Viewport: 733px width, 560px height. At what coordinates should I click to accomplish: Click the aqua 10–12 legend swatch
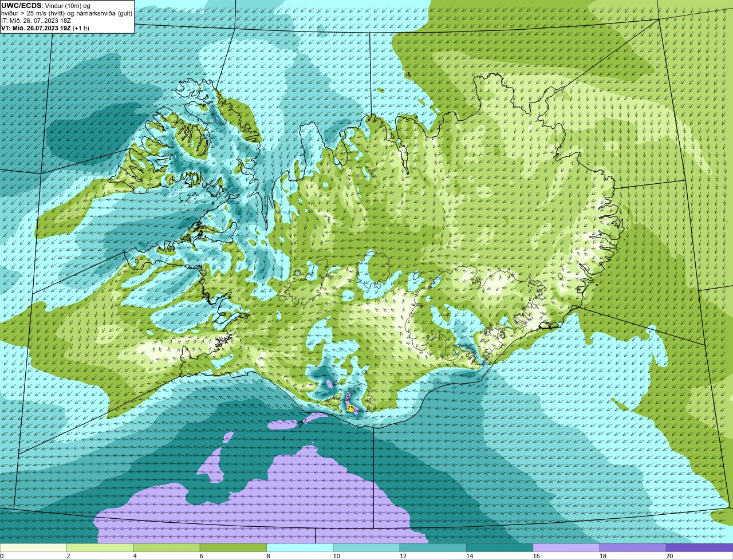[x=366, y=547]
